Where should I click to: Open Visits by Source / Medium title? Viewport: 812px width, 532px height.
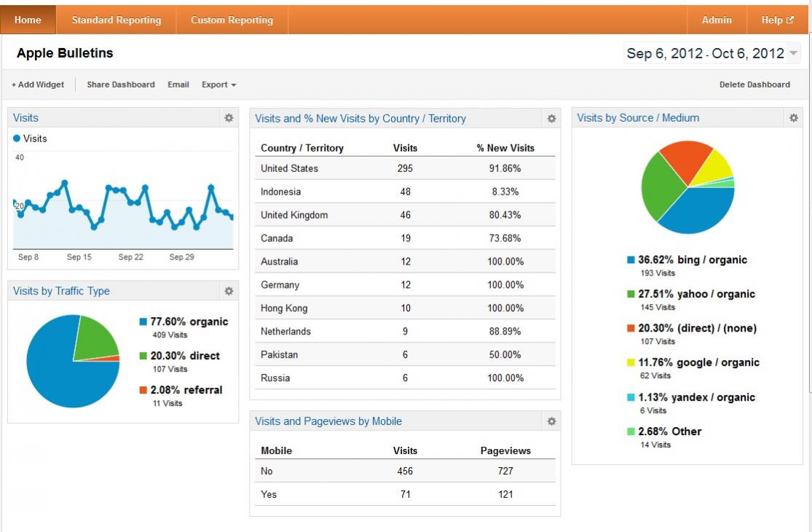[x=638, y=118]
